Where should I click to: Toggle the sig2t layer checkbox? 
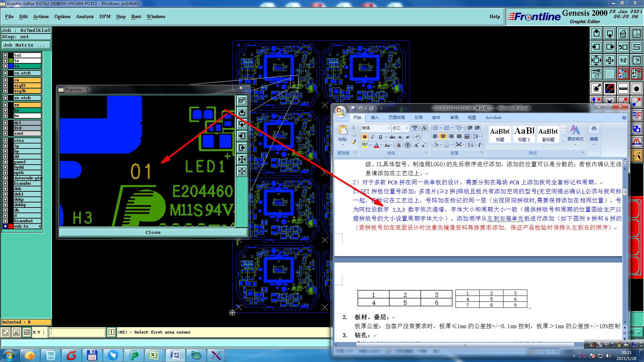point(5,85)
